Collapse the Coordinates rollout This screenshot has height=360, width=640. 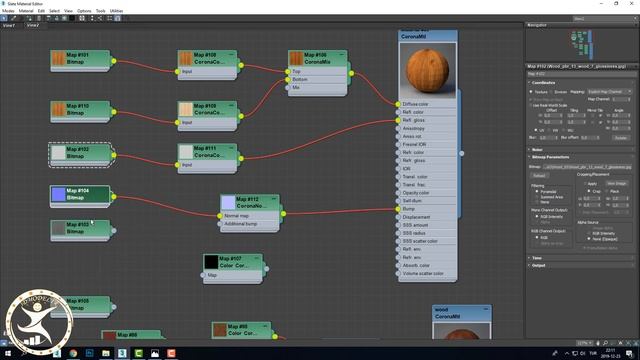543,82
